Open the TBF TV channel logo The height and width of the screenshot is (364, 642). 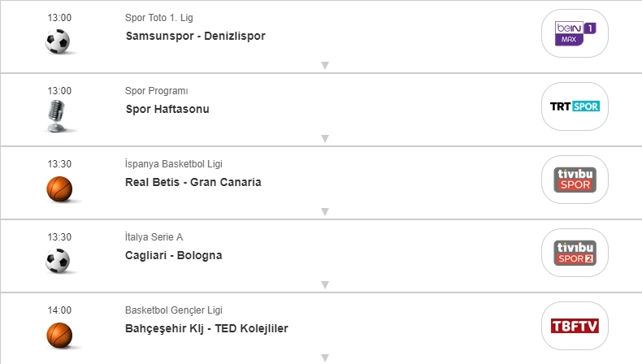(575, 326)
